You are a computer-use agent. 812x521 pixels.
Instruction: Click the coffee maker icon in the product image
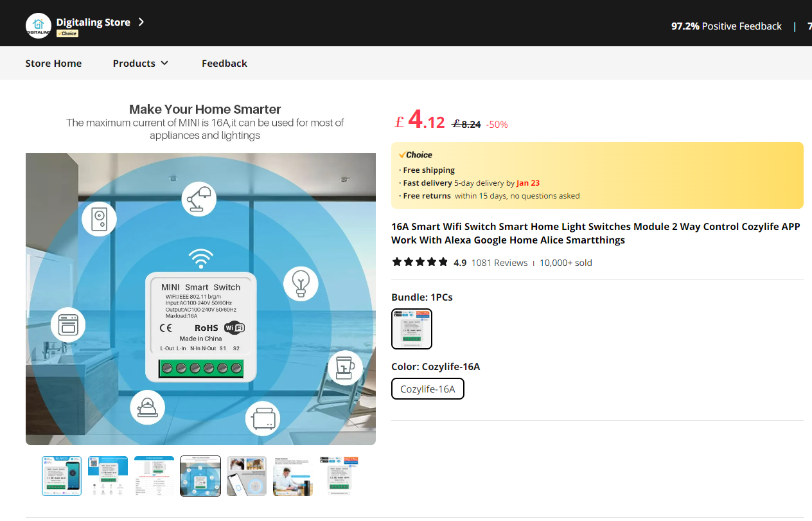pos(345,367)
